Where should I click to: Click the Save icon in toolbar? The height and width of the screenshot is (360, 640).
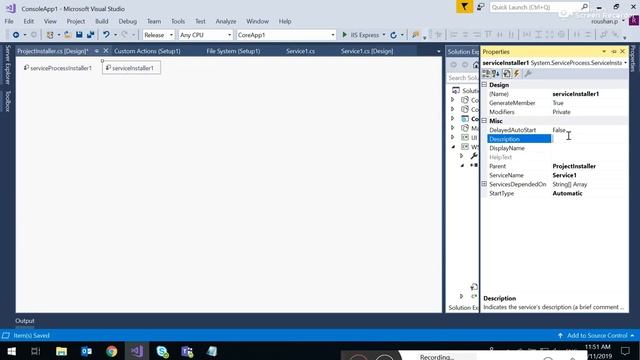(79, 35)
